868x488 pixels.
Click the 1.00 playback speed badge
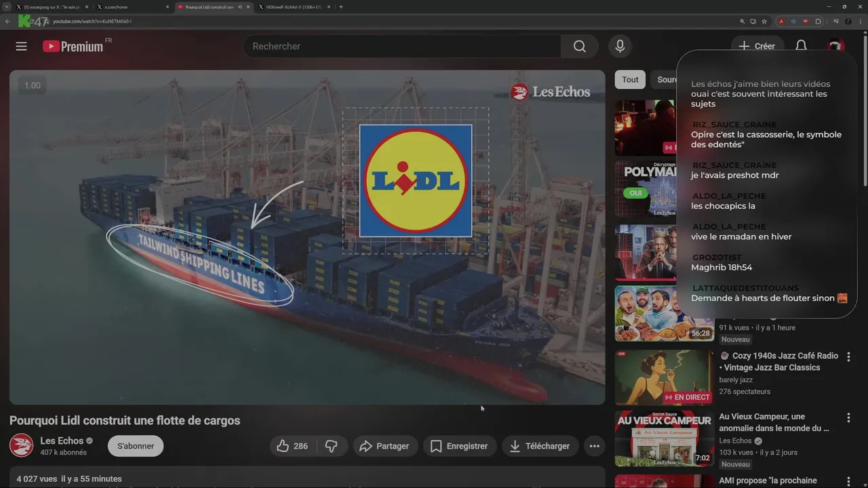pos(33,85)
